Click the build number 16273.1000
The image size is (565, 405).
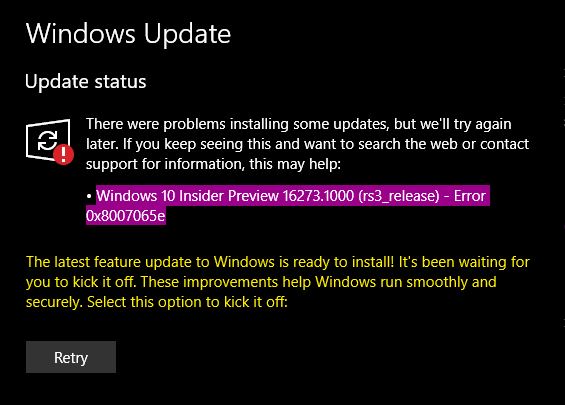pyautogui.click(x=319, y=196)
